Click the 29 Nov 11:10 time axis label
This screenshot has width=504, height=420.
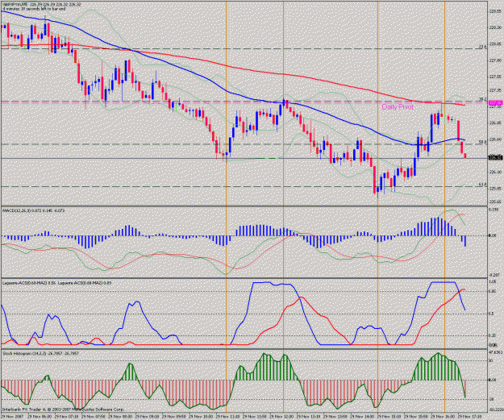coord(227,417)
